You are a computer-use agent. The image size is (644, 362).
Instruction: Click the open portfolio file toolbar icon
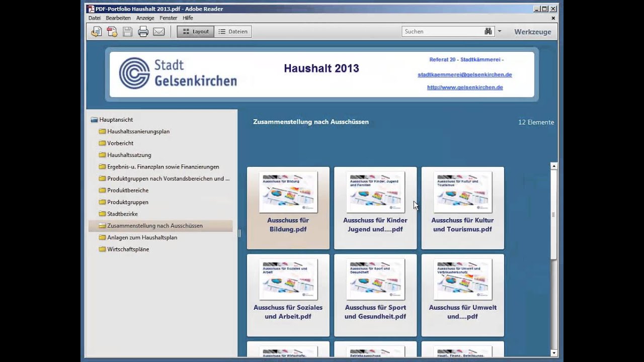click(x=96, y=32)
